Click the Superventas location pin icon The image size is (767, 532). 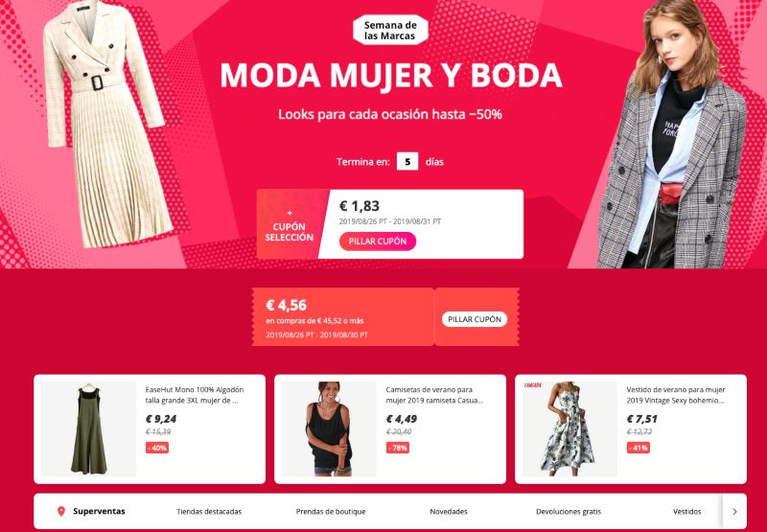[x=61, y=512]
